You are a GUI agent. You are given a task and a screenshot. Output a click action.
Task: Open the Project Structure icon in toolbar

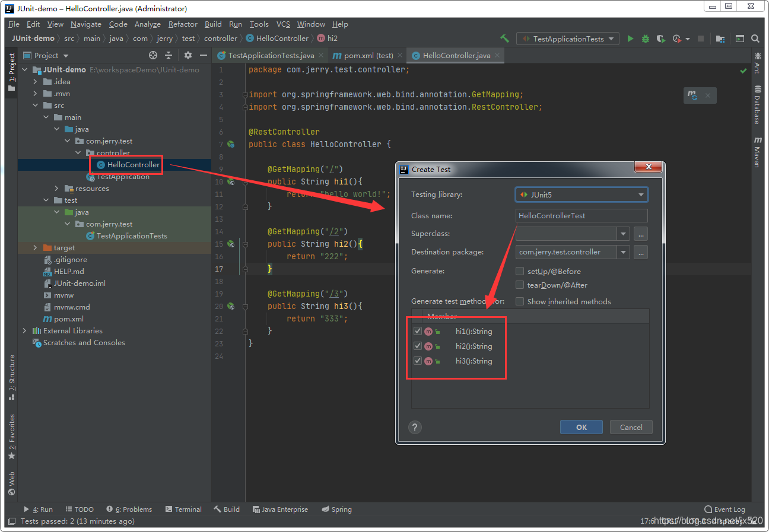pyautogui.click(x=720, y=39)
